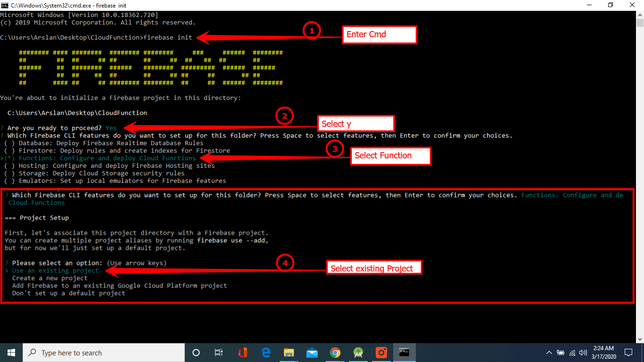Screen dimensions: 644x362
Task: Open Cortana from the taskbar
Action: coord(196,353)
